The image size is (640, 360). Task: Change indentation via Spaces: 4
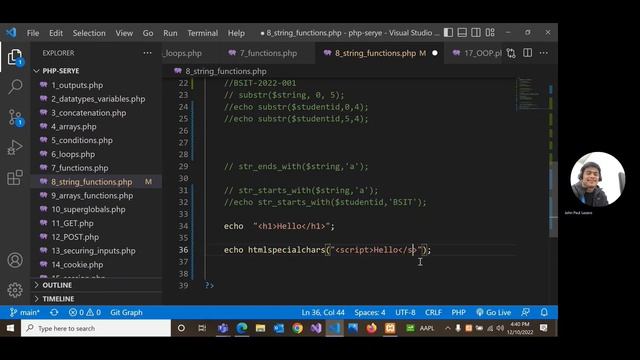click(x=370, y=312)
